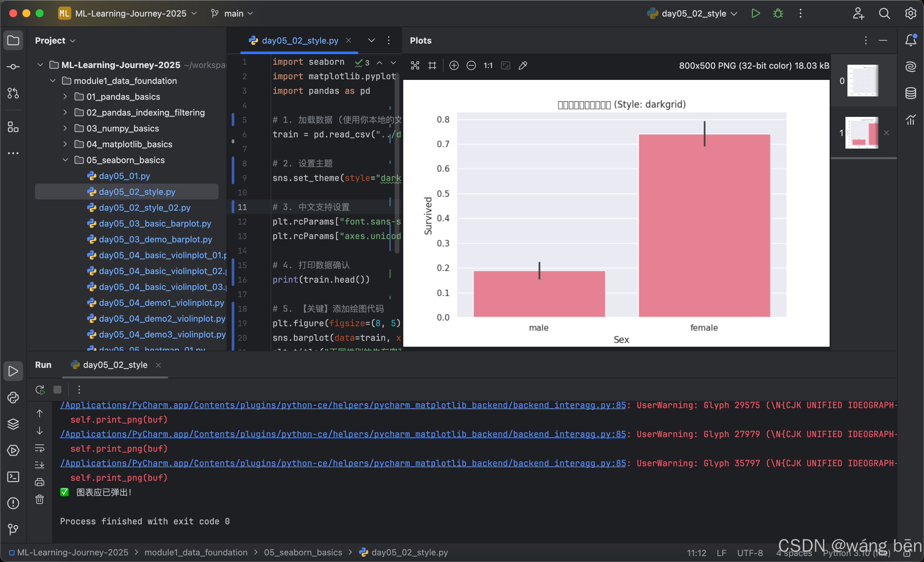Toggle grid display in plot viewer

coord(432,66)
